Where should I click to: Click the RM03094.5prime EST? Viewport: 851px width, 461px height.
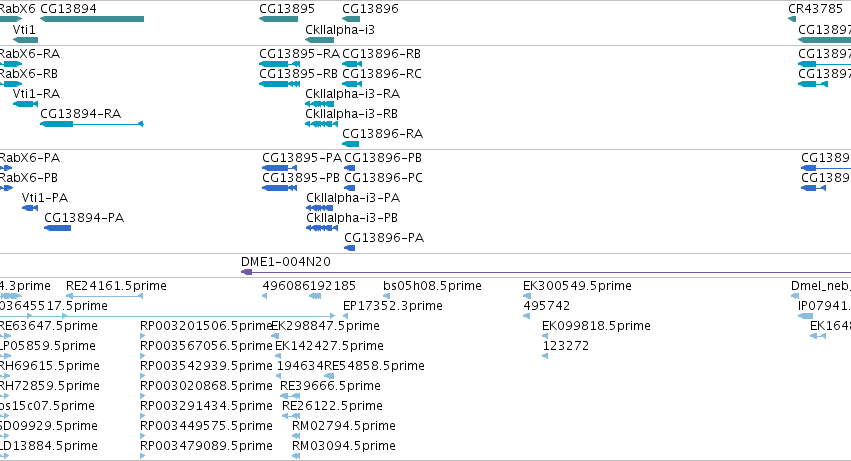[296, 456]
